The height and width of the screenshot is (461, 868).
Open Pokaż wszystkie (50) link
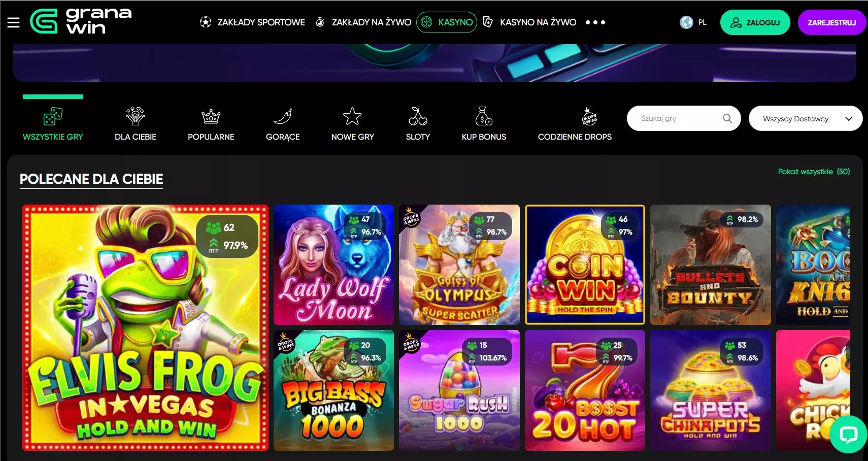[x=814, y=172]
